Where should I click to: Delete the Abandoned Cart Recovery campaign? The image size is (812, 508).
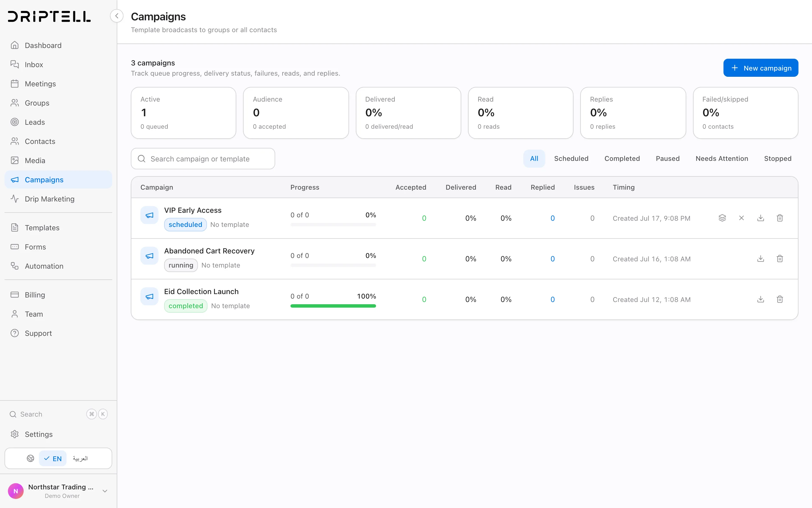click(x=780, y=259)
